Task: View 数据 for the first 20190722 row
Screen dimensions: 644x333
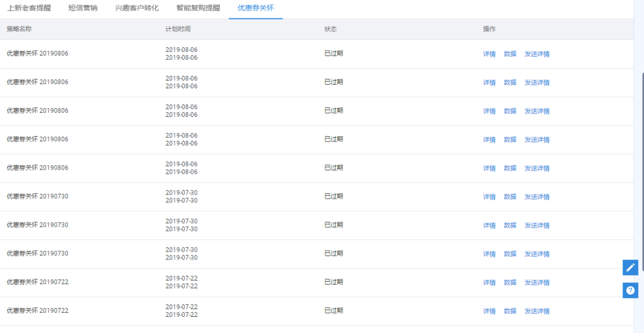Action: tap(510, 282)
